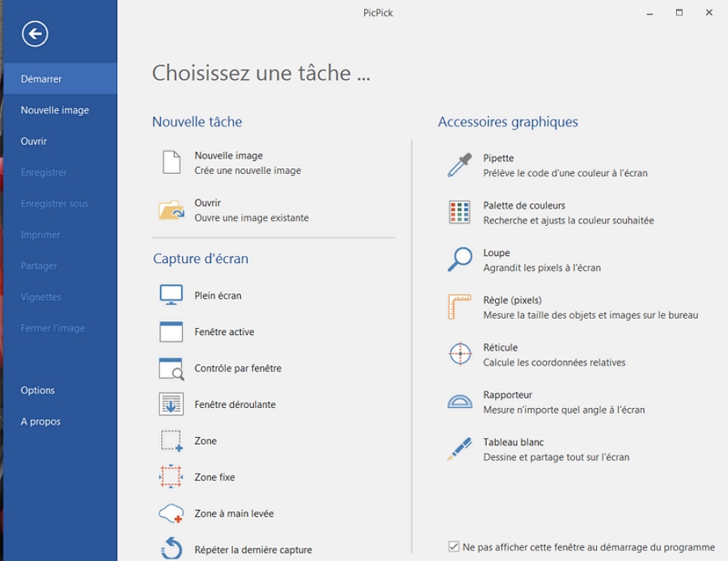The width and height of the screenshot is (728, 561).
Task: Click 'Agrandit les pixels à l'écran' text
Action: 542,268
